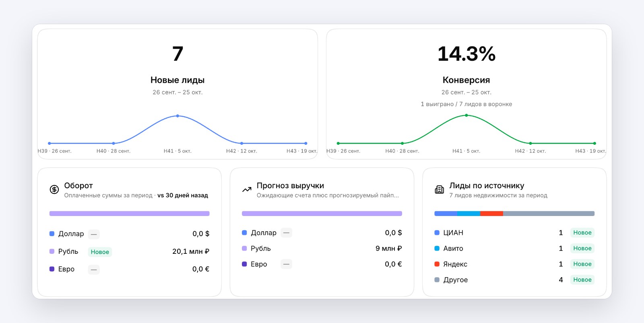Select the Н41 peak point on leads chart
This screenshot has width=644, height=323.
pyautogui.click(x=178, y=116)
